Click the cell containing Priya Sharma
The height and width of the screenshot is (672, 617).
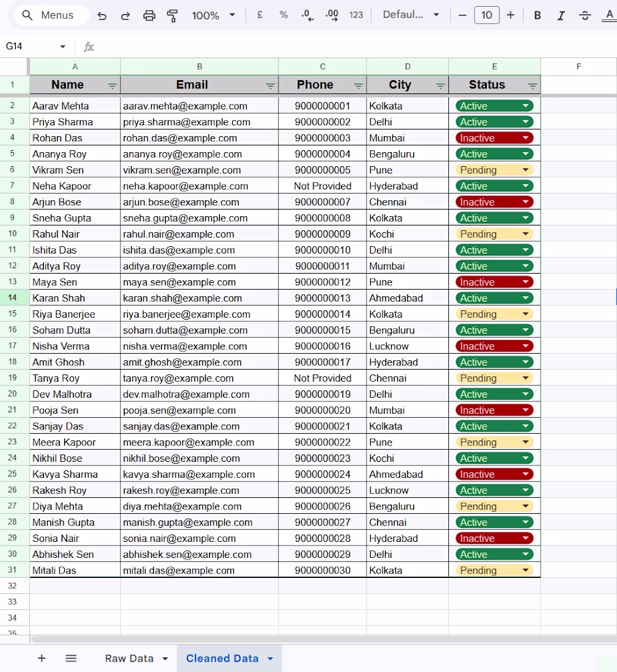(75, 122)
